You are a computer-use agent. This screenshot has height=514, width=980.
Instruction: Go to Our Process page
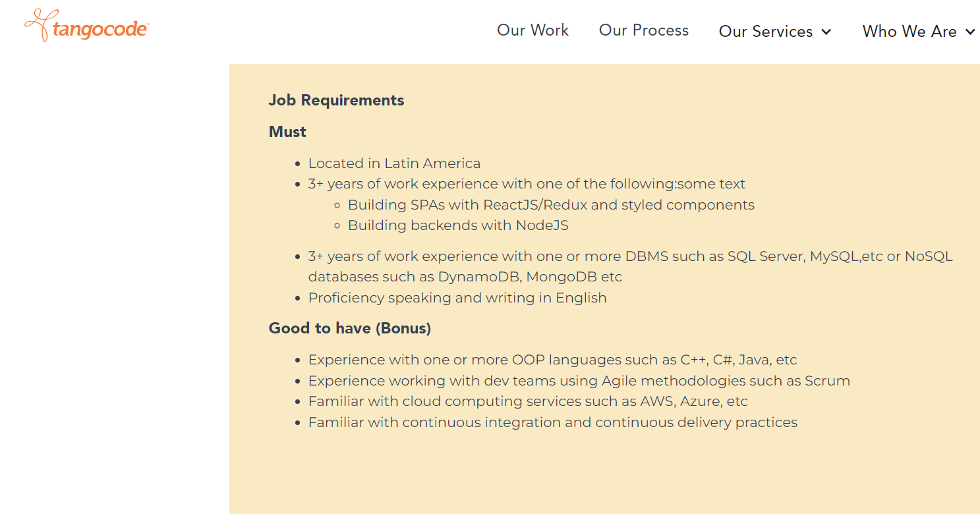click(x=643, y=30)
